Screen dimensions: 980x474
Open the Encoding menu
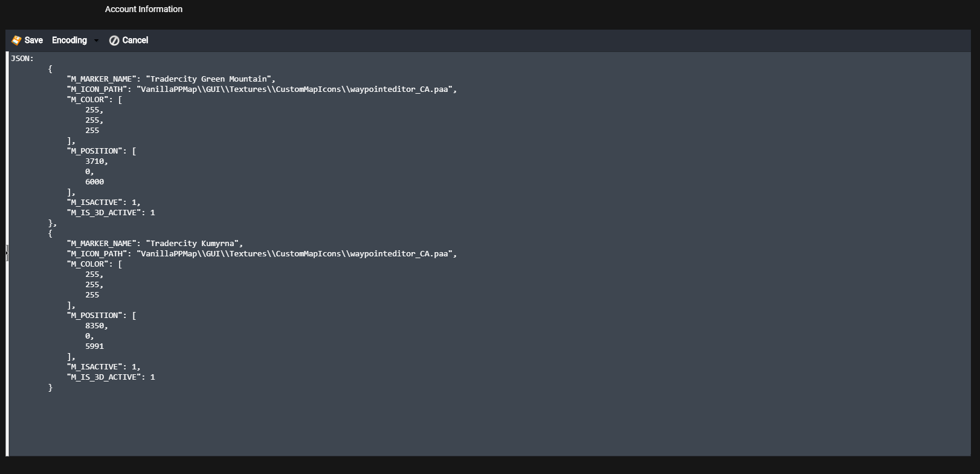pos(69,41)
